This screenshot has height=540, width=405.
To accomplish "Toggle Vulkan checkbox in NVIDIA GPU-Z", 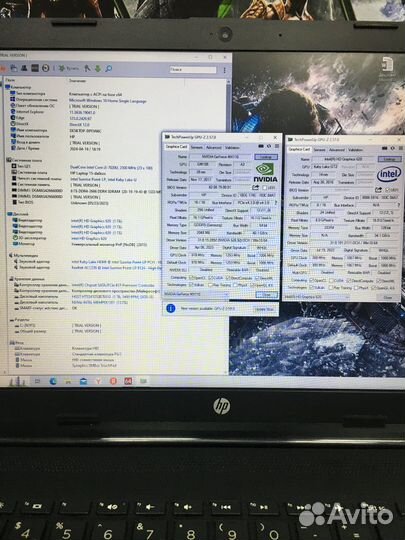I will coord(191,285).
